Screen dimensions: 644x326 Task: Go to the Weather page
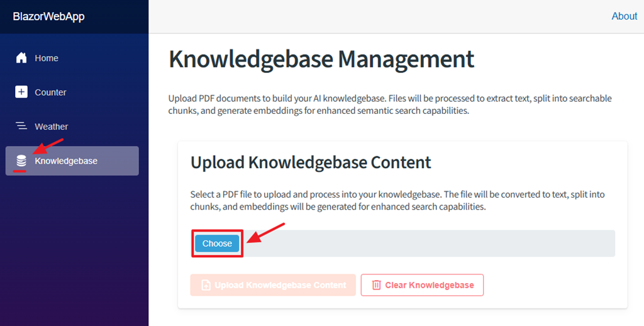(x=72, y=126)
